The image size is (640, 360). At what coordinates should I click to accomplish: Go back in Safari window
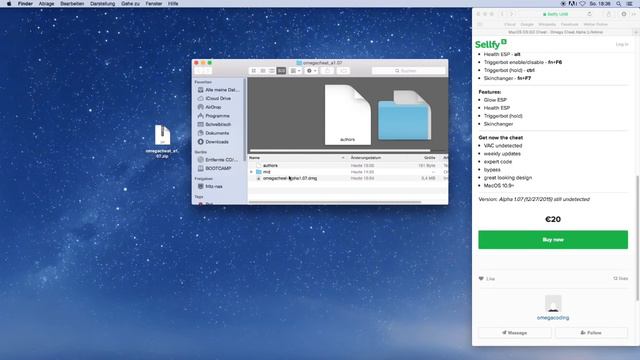click(x=502, y=14)
